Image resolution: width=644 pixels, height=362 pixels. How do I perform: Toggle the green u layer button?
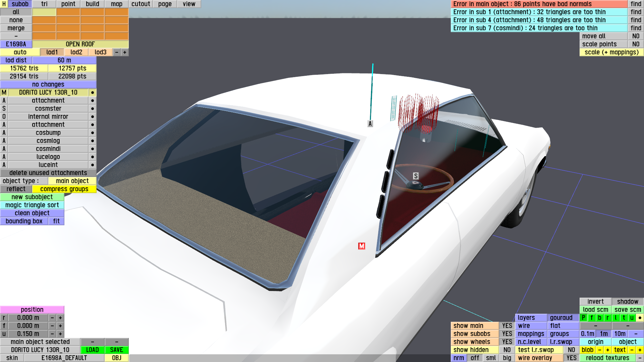click(632, 318)
